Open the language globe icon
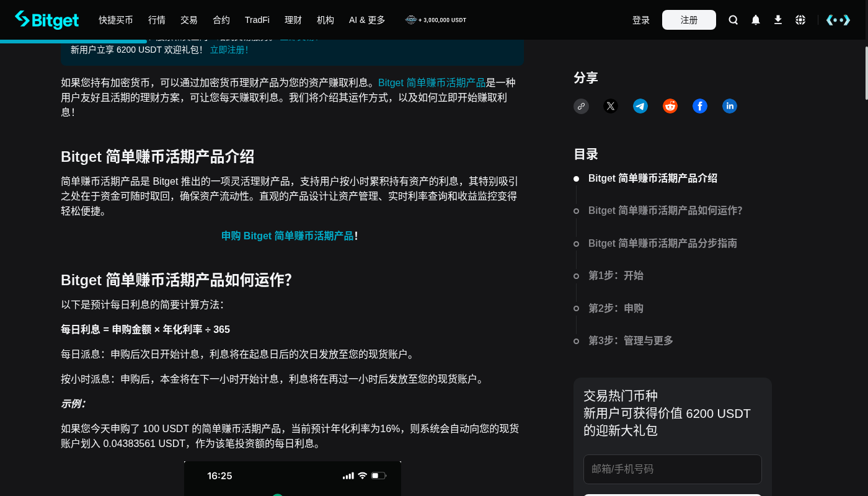The height and width of the screenshot is (496, 868). point(800,20)
